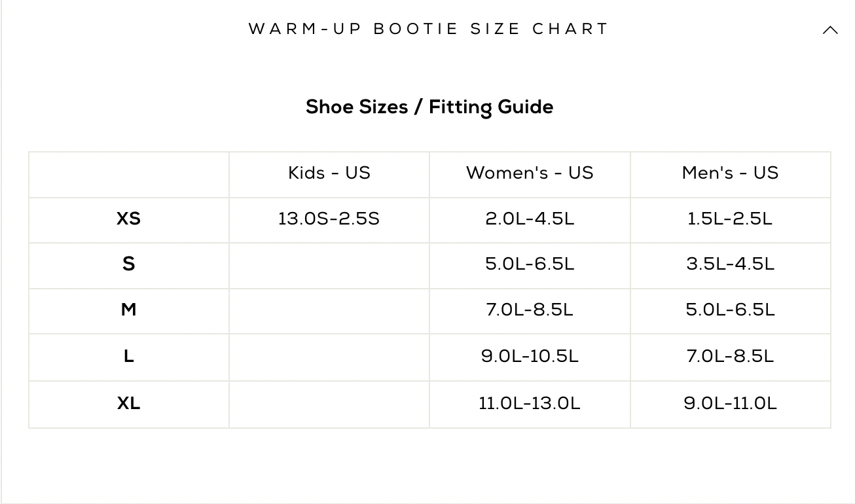Click the Warm-Up Bootie Size Chart header
This screenshot has height=504, width=855.
pos(429,29)
